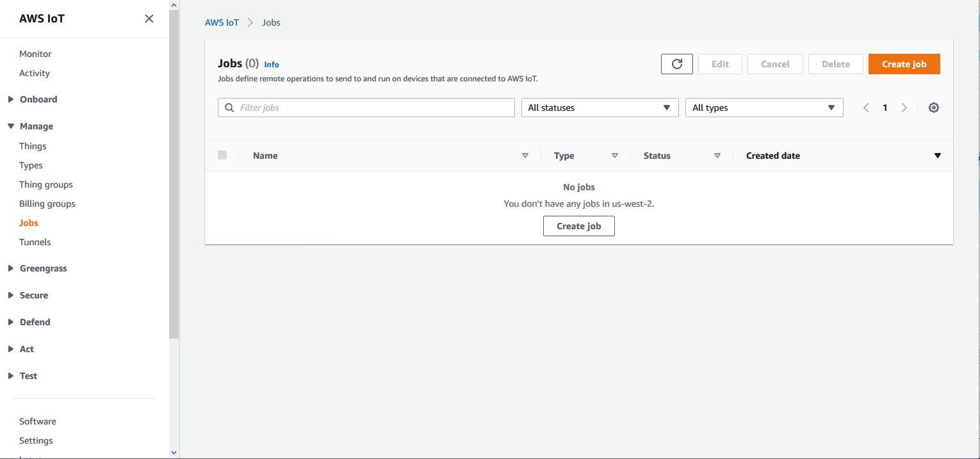Open Tunnels in the sidebar
This screenshot has width=980, height=459.
35,242
